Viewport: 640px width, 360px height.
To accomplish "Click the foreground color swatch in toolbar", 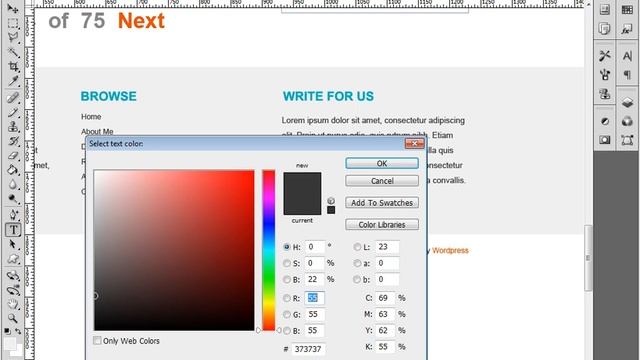I will click(x=10, y=343).
